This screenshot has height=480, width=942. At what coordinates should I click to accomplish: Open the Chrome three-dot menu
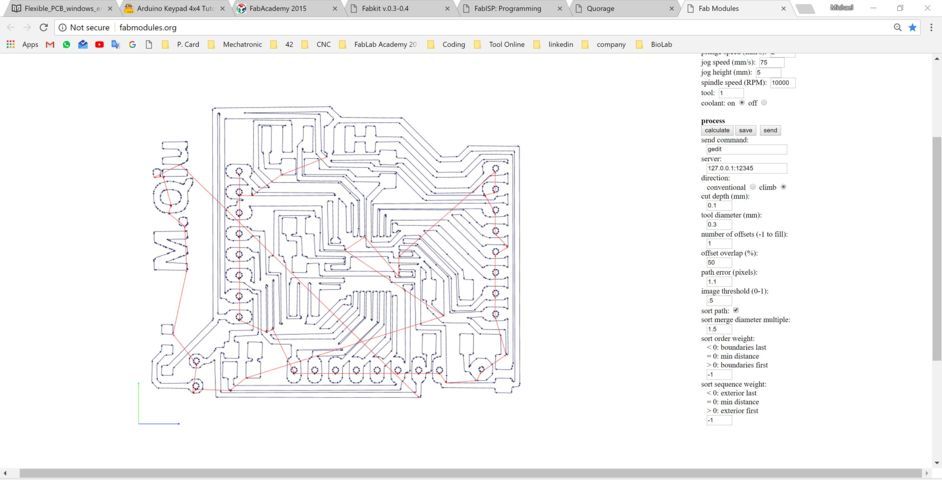(x=929, y=28)
